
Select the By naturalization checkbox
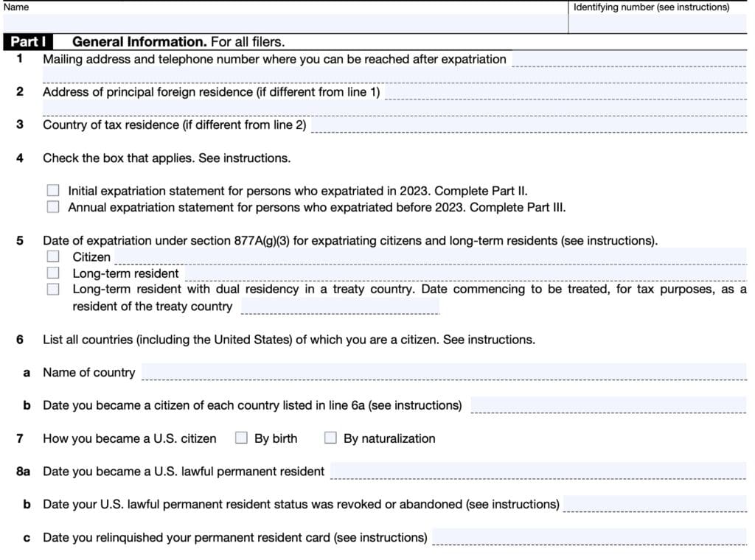330,437
